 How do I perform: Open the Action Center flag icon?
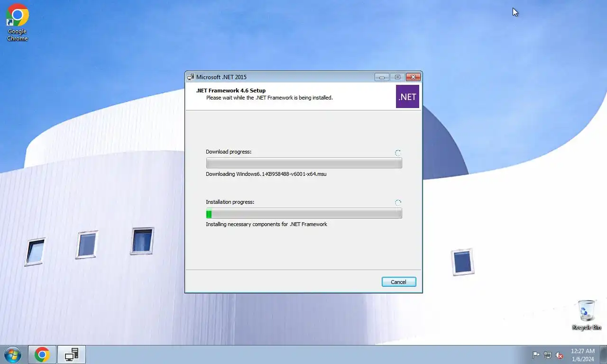(x=536, y=355)
